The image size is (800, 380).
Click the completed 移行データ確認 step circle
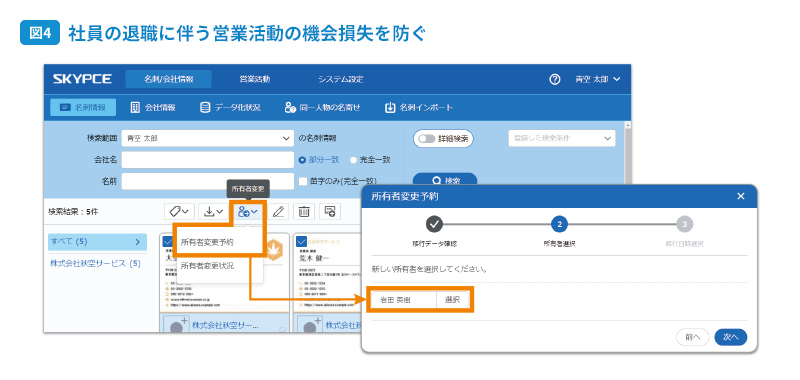434,224
